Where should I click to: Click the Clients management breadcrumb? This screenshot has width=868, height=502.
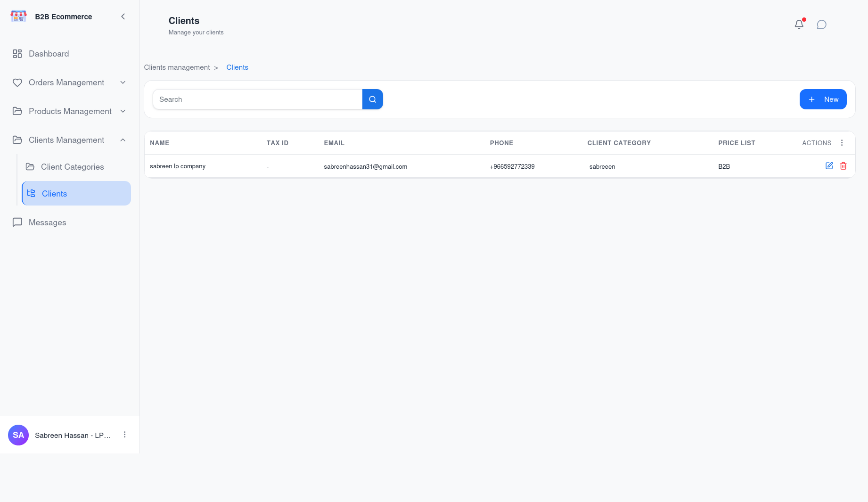pos(177,67)
